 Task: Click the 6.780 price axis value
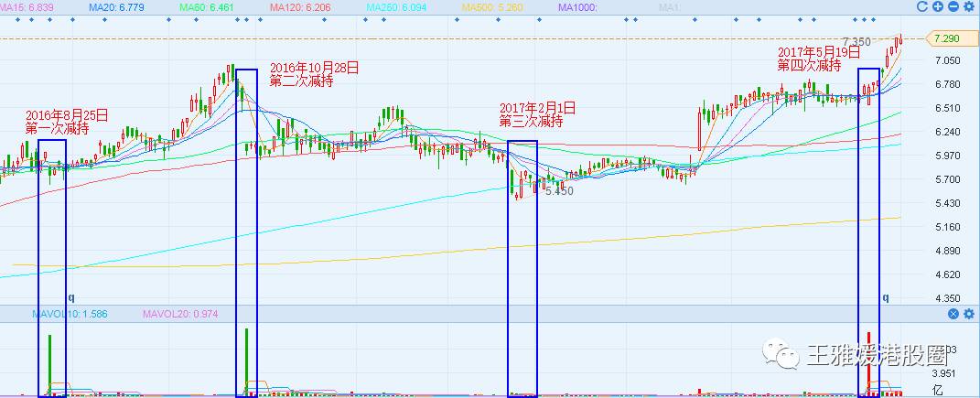click(x=946, y=84)
